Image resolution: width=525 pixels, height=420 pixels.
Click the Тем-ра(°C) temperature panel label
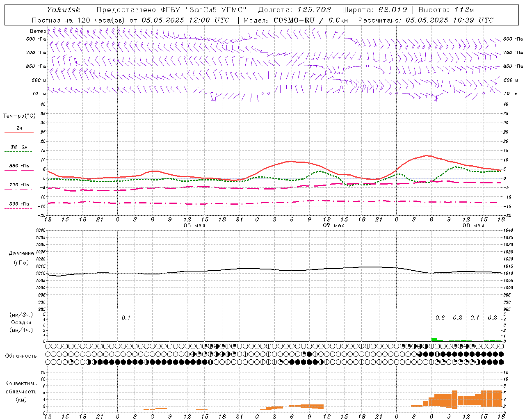pyautogui.click(x=19, y=116)
